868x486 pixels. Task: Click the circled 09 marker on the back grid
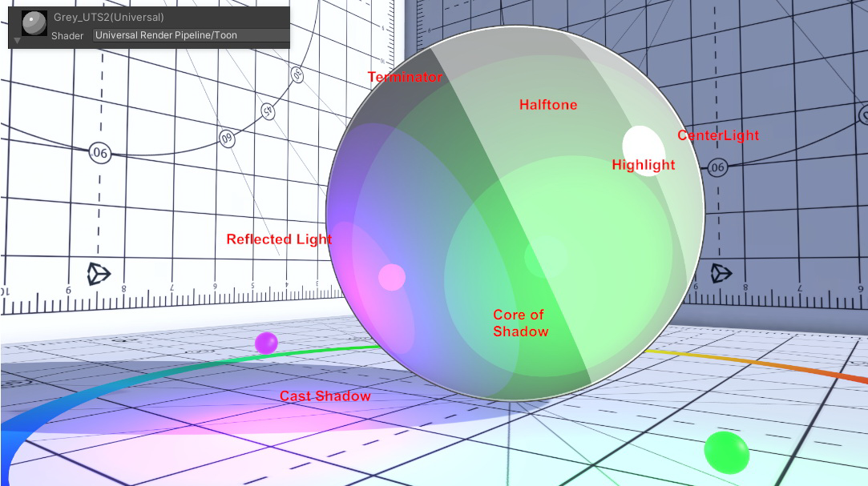point(227,140)
